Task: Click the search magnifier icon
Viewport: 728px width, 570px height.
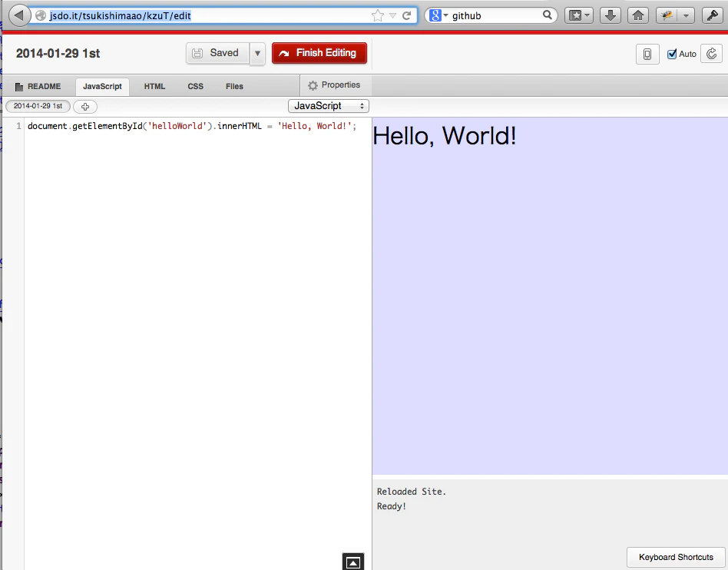Action: (x=548, y=15)
